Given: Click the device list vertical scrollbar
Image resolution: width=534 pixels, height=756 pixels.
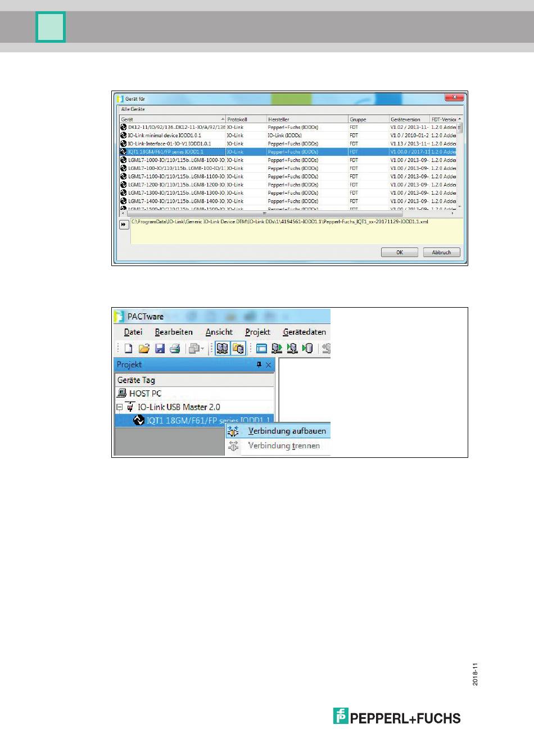Looking at the screenshot, I should point(460,163).
